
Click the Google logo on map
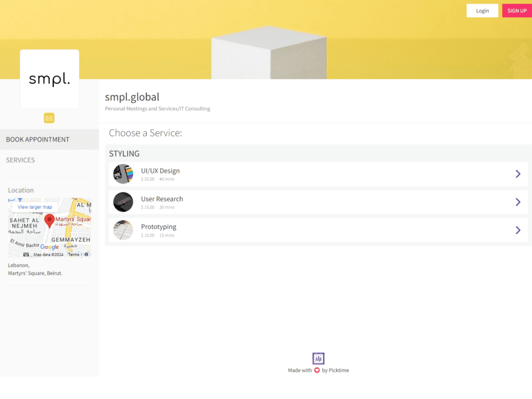(50, 247)
